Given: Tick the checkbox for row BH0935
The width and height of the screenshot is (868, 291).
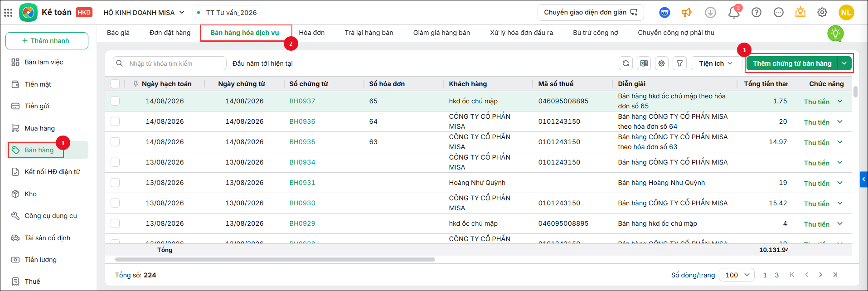Looking at the screenshot, I should pos(115,142).
